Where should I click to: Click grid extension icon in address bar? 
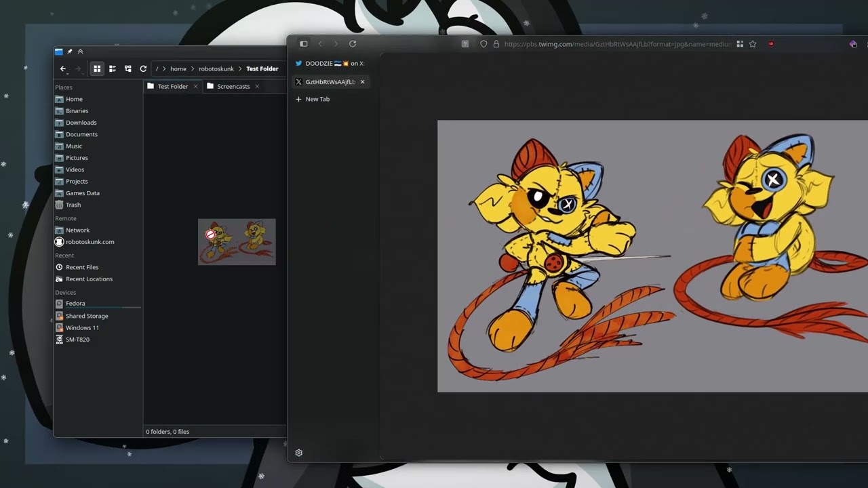(740, 44)
